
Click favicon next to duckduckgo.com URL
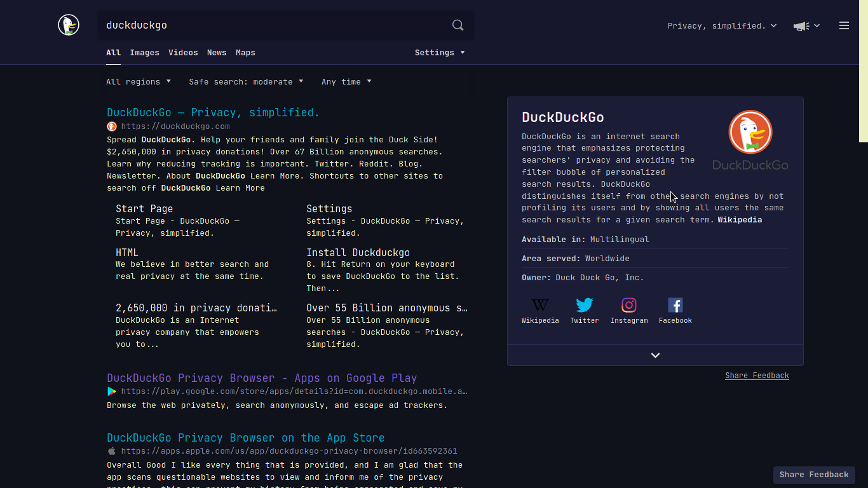(x=112, y=126)
